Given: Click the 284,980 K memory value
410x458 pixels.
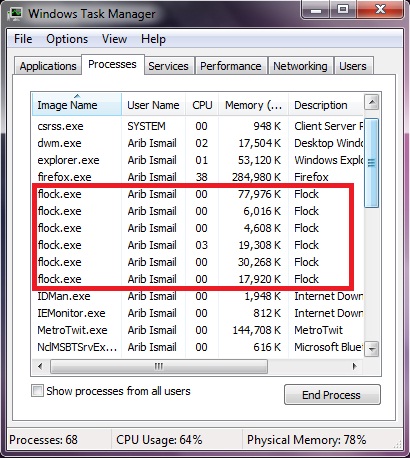Looking at the screenshot, I should [257, 177].
